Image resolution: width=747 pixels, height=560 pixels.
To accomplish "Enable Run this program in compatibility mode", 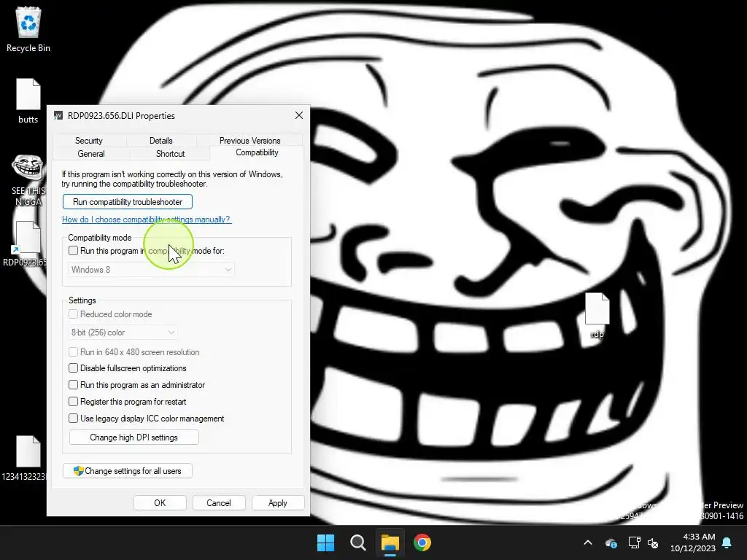I will click(74, 251).
